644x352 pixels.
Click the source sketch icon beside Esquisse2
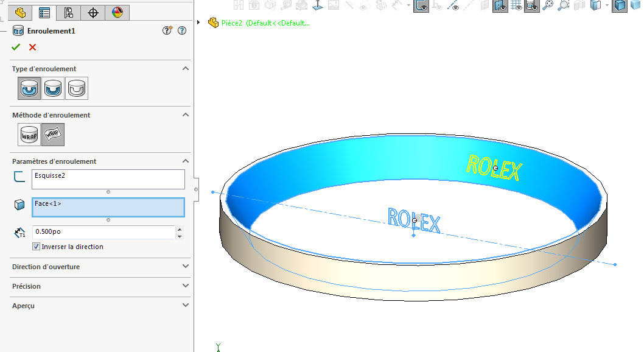tap(19, 177)
